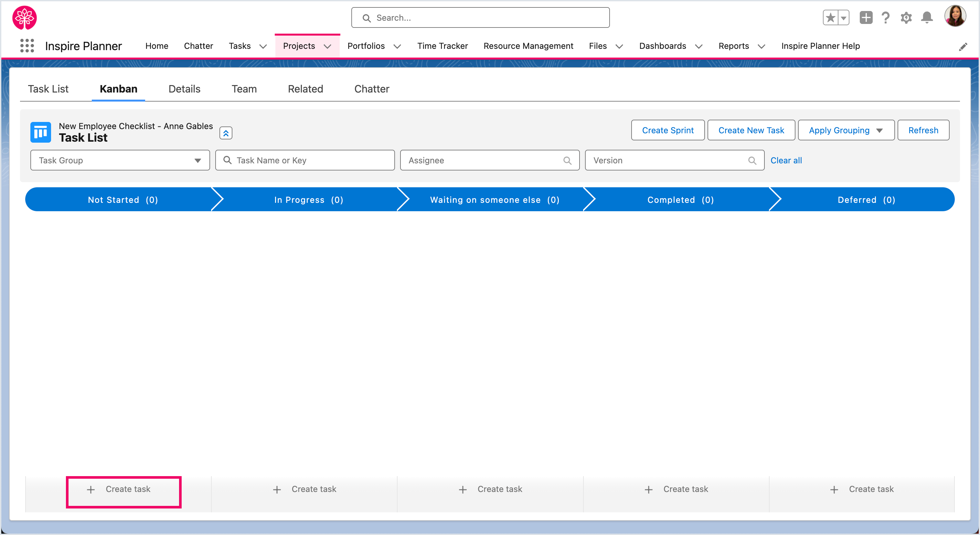Open the user profile avatar
The image size is (980, 535).
click(x=955, y=16)
